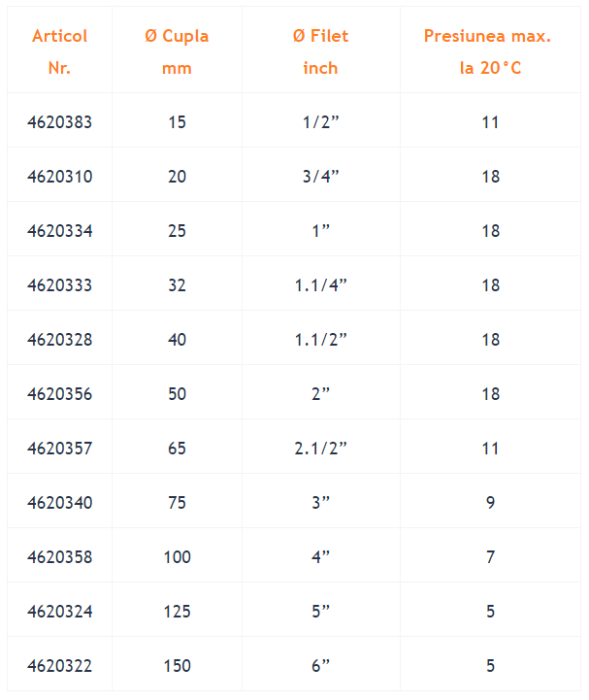Select article number 4620334
589x700 pixels.
60,231
